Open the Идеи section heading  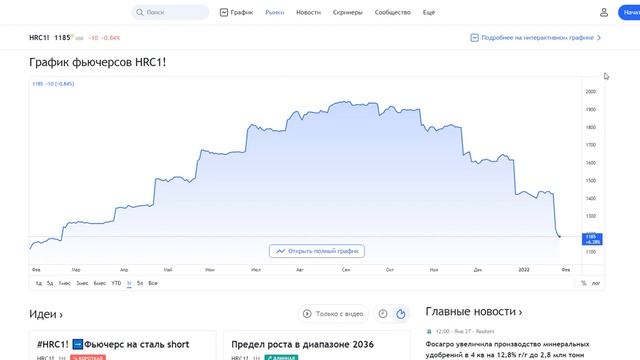46,314
